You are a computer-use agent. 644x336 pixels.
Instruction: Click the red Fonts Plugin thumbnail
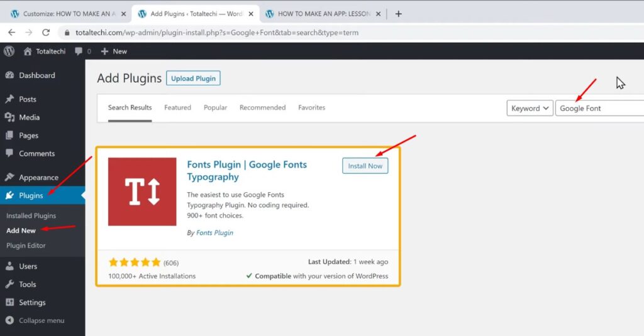tap(142, 192)
